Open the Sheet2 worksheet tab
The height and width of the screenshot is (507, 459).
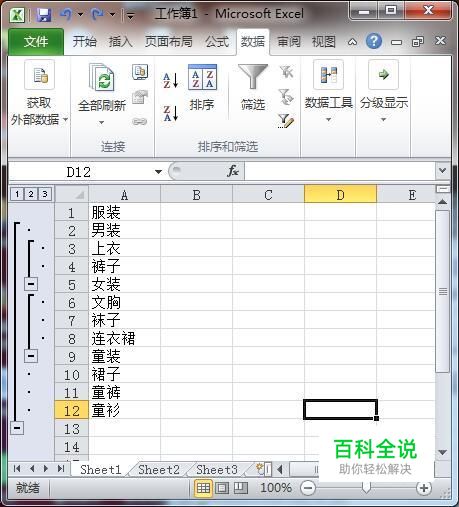(x=159, y=469)
